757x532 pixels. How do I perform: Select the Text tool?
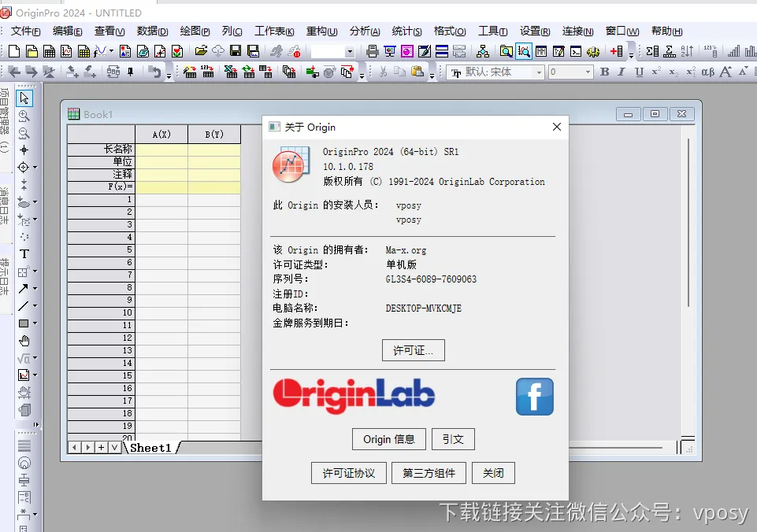pyautogui.click(x=24, y=253)
